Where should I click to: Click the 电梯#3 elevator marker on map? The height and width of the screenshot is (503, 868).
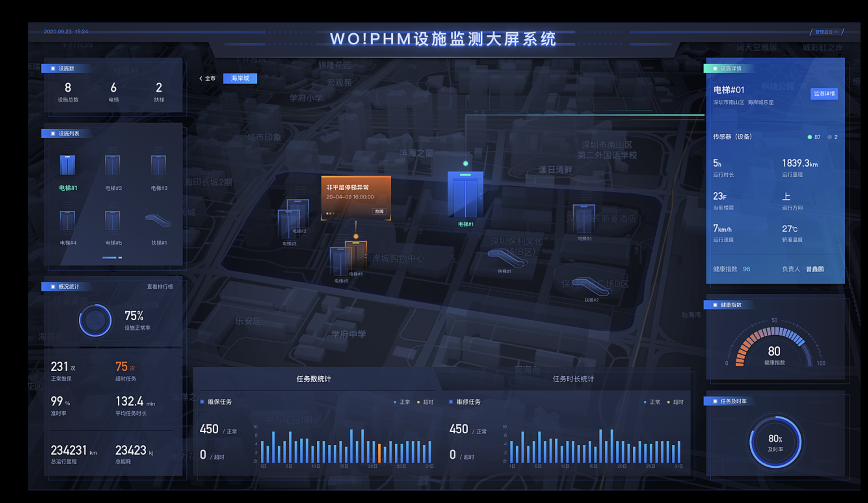(x=289, y=224)
